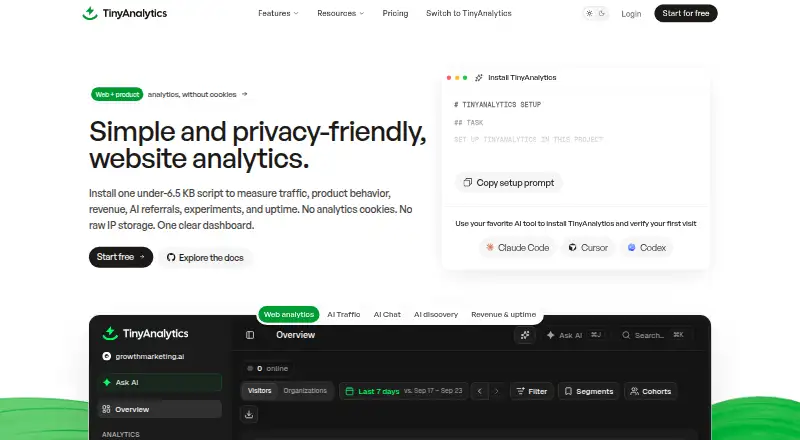Screen dimensions: 800x440
Task: Open the Last 7 days date picker
Action: point(404,391)
